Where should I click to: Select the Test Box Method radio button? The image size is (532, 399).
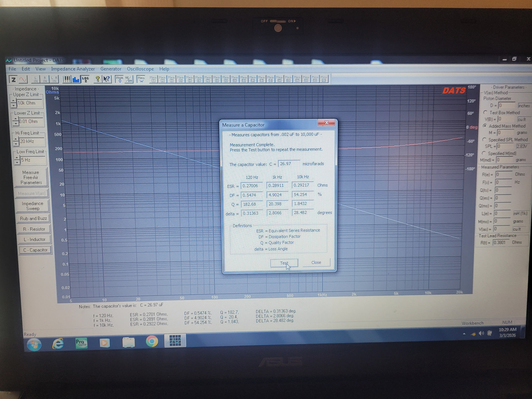click(x=485, y=112)
